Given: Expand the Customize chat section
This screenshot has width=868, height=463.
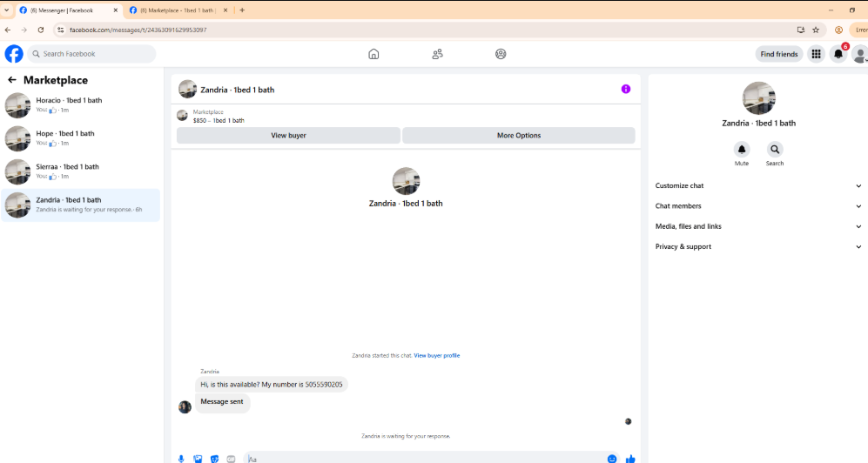Looking at the screenshot, I should click(x=757, y=186).
